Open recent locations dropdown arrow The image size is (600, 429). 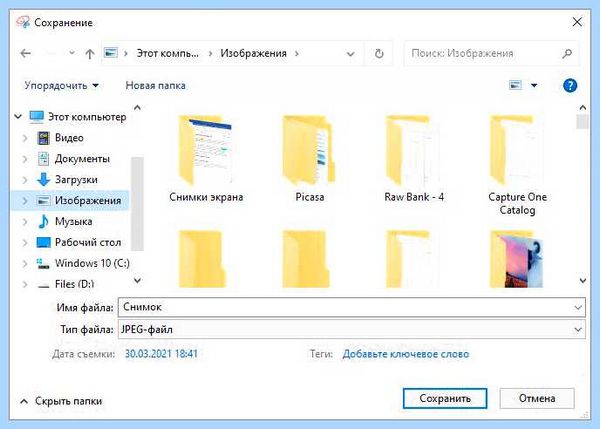[72, 53]
